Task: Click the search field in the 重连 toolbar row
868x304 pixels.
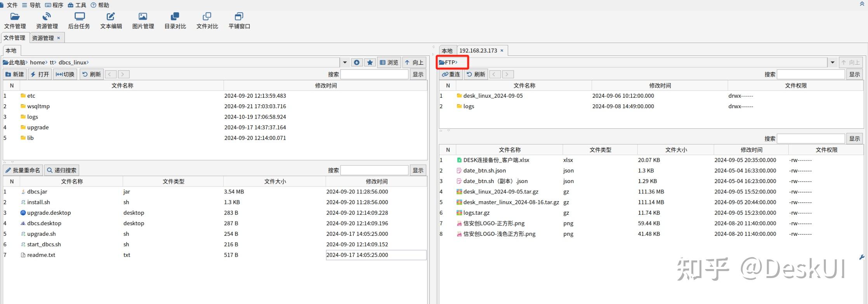Action: pos(811,74)
